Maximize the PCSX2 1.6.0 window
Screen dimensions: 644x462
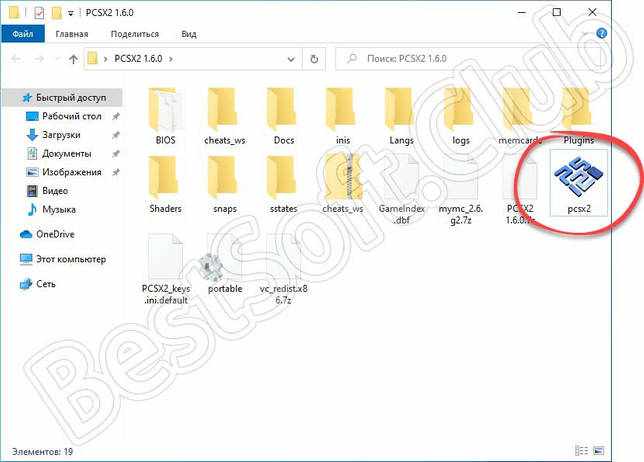[557, 12]
